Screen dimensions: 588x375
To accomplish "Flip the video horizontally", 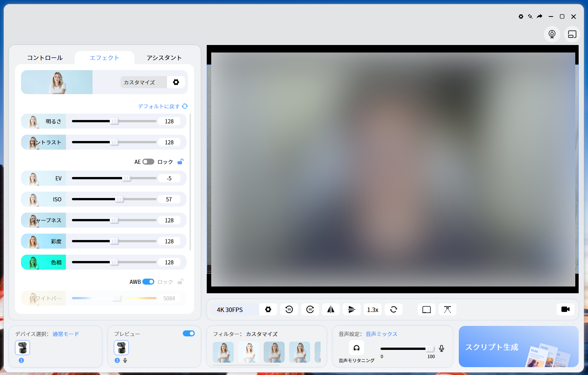I will (x=331, y=309).
